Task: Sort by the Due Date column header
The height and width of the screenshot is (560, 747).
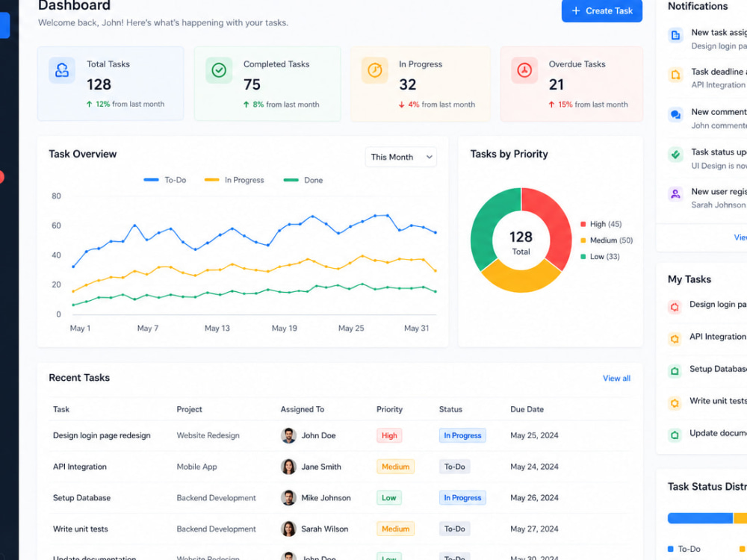Action: click(527, 409)
